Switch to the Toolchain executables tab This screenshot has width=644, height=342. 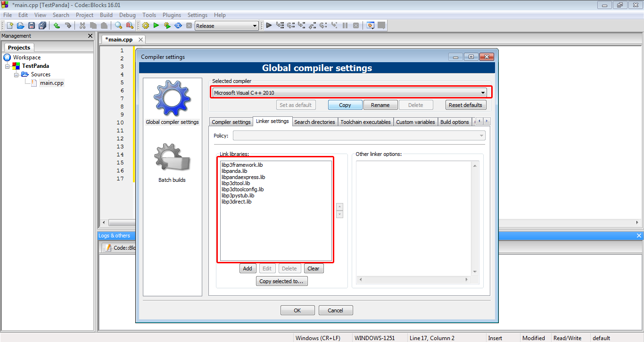tap(365, 122)
